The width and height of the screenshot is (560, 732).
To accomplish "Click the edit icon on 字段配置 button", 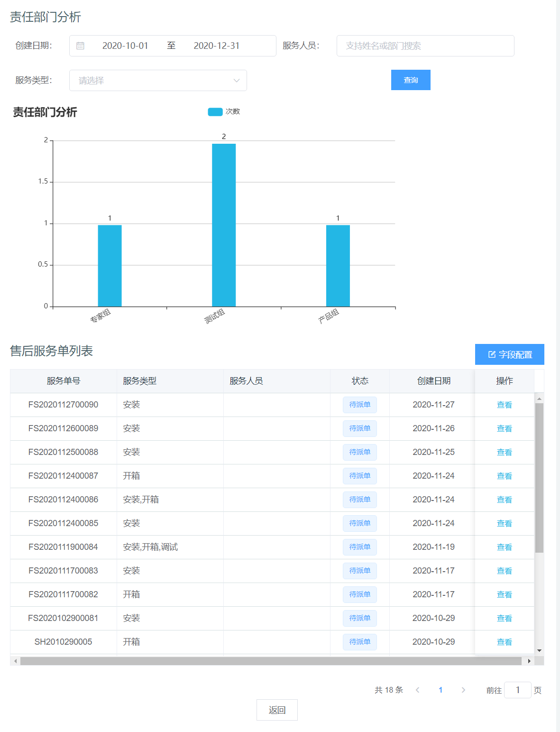I will (492, 354).
